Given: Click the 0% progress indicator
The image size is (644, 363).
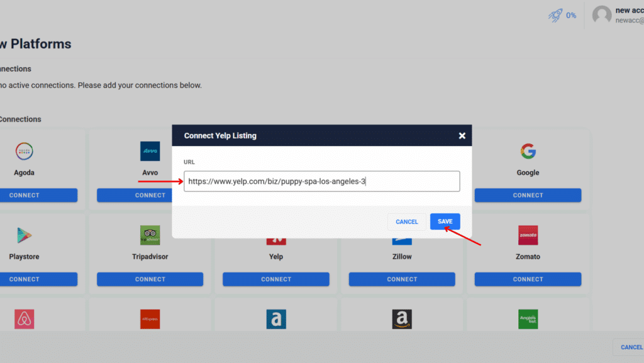Looking at the screenshot, I should point(571,16).
